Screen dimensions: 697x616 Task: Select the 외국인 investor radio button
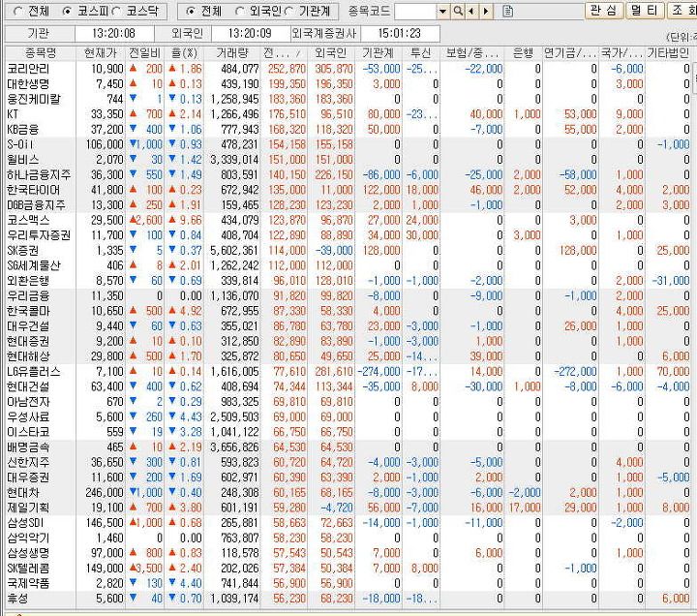click(240, 12)
